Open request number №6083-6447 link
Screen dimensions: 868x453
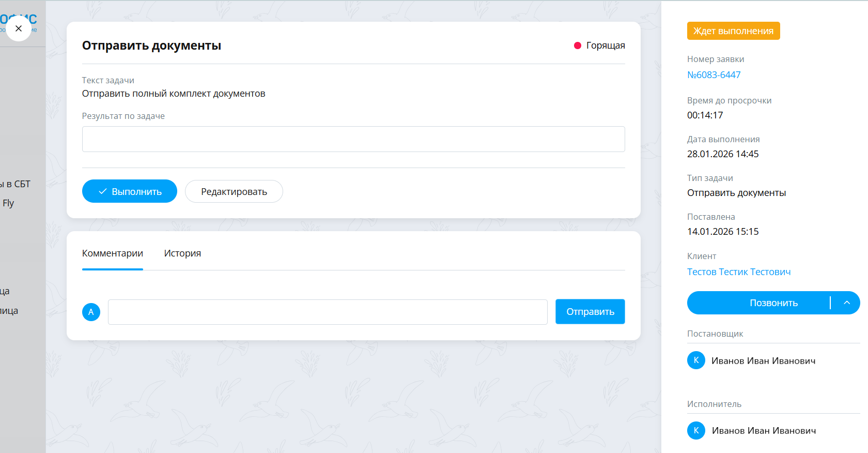714,75
